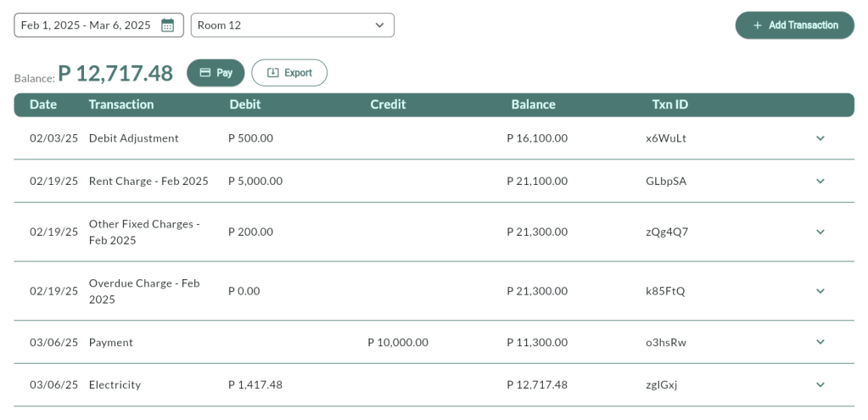
Task: Click the plus icon on Add Transaction
Action: coord(758,25)
